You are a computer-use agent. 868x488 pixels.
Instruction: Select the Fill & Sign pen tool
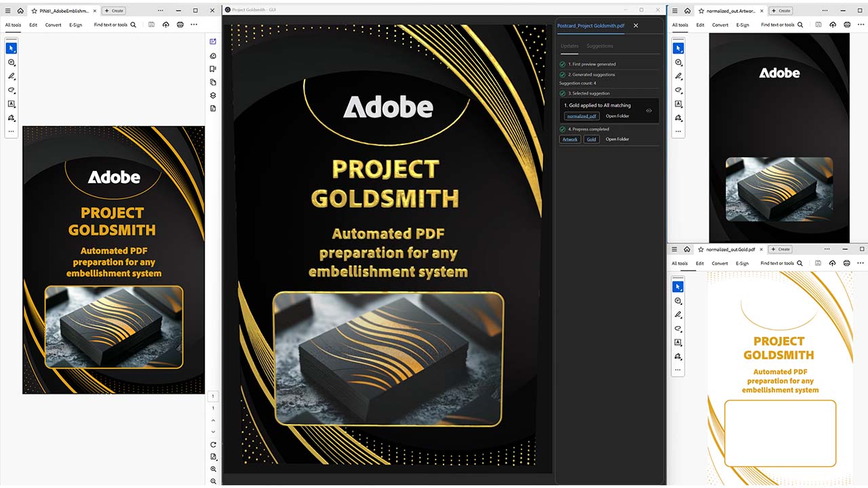point(11,76)
